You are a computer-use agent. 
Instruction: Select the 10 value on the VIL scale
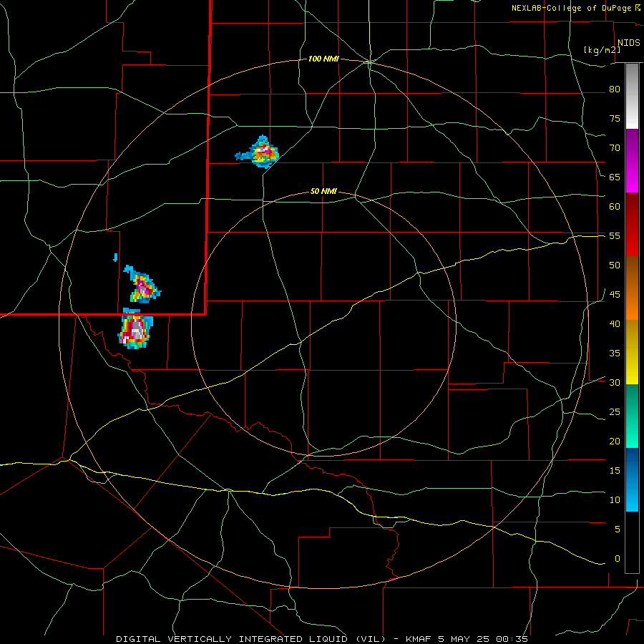tap(615, 500)
